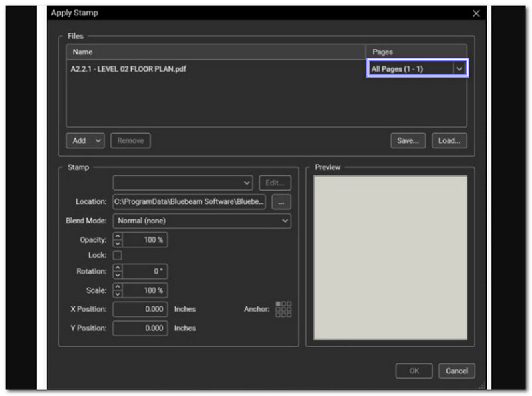The image size is (532, 396).
Task: Enable the Lock checkbox
Action: click(x=118, y=255)
